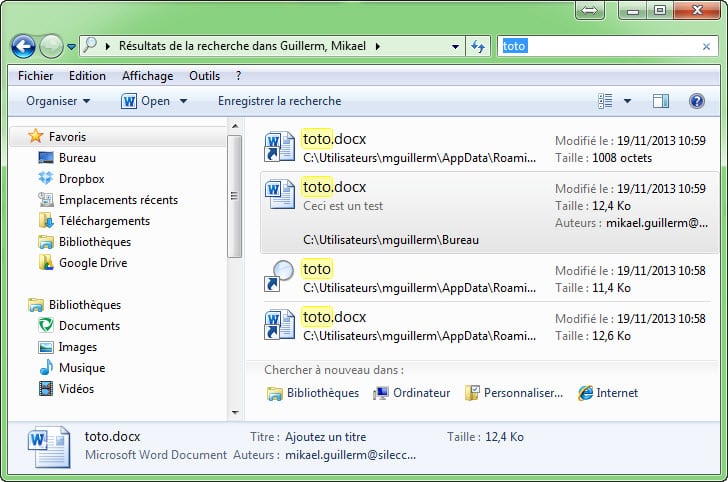728x482 pixels.
Task: Open the Documents library
Action: click(x=89, y=326)
